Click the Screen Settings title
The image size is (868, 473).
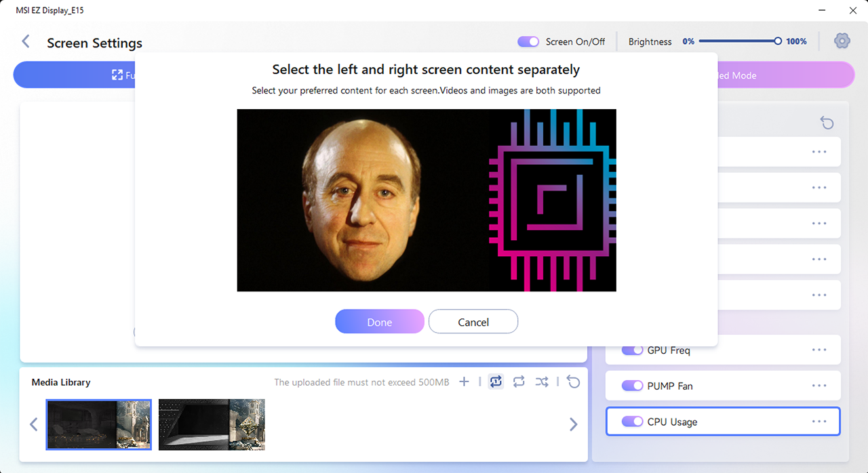point(94,43)
